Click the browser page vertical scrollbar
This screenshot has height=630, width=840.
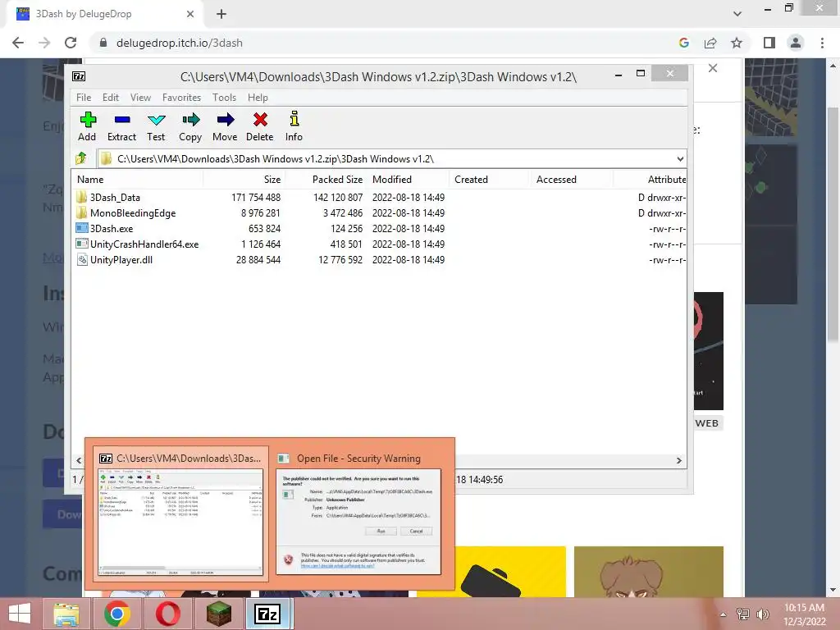pyautogui.click(x=833, y=224)
